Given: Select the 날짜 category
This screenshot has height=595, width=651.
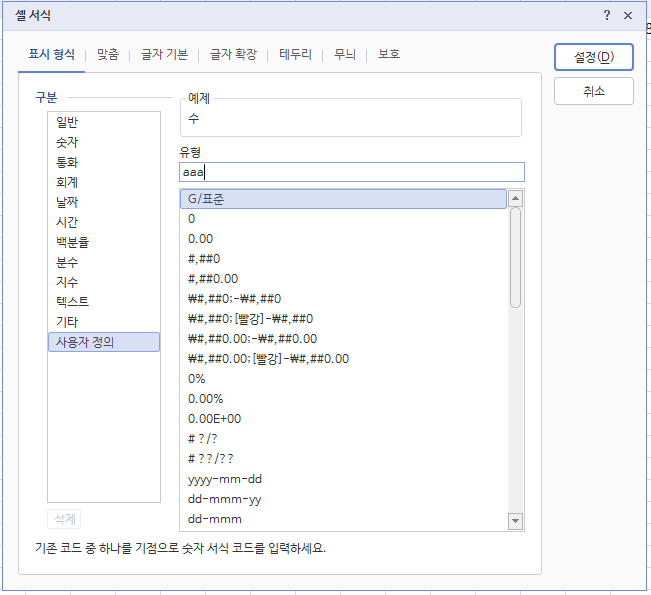Looking at the screenshot, I should [104, 202].
